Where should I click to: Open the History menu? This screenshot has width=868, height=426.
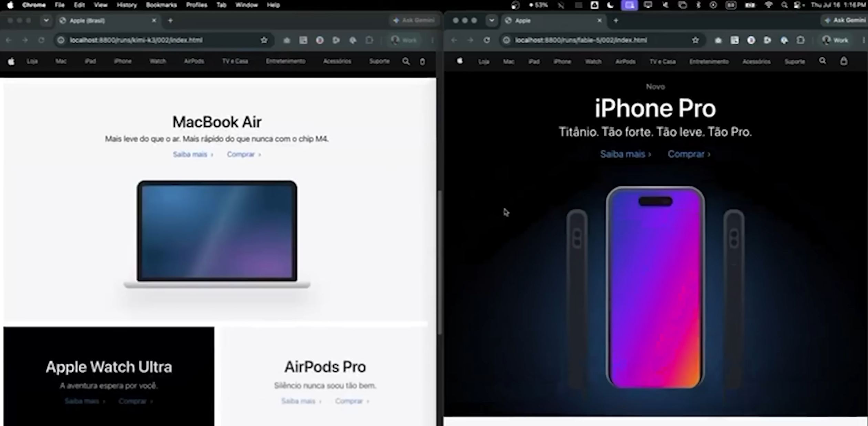(126, 5)
